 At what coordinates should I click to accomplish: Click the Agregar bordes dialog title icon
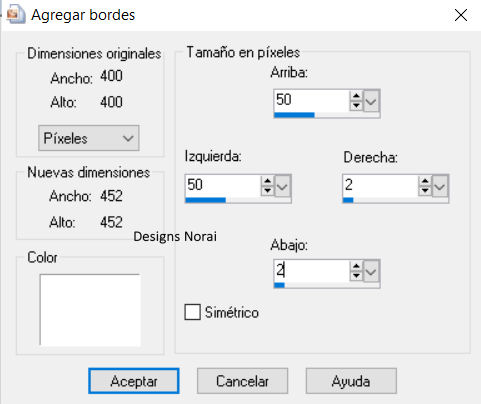point(16,15)
